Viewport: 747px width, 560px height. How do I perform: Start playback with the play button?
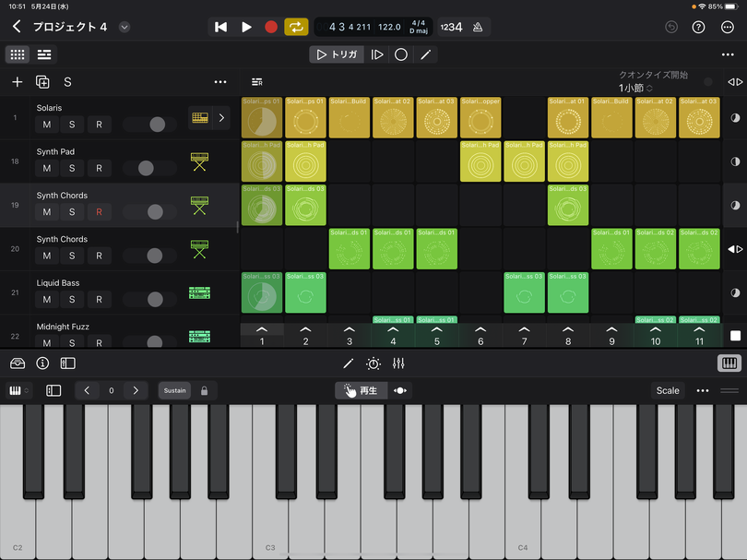(246, 27)
